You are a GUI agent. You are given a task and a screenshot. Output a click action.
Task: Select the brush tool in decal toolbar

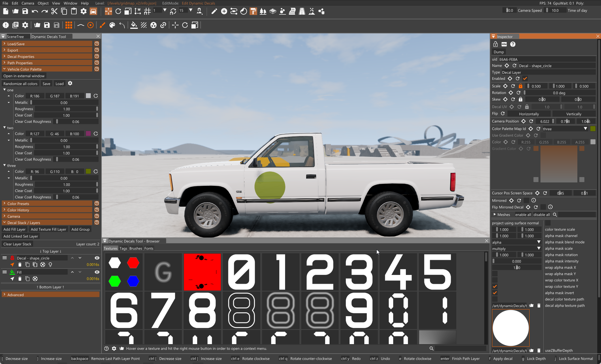[102, 25]
